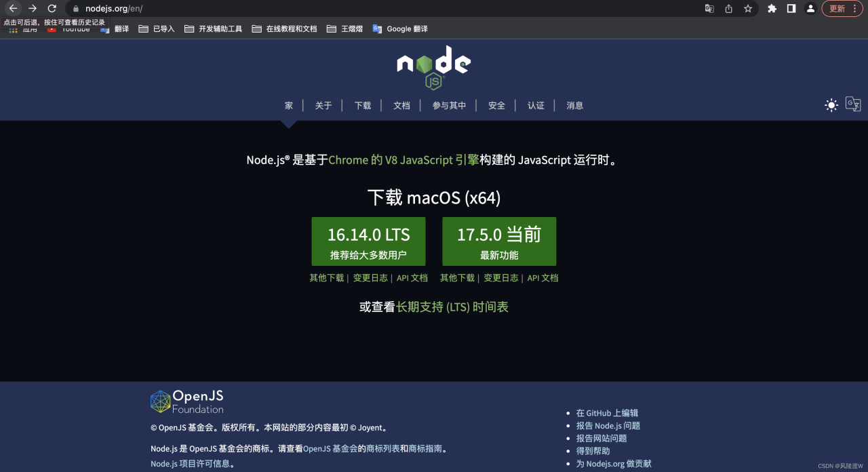Bookmark this page with the star
Image resolution: width=868 pixels, height=472 pixels.
748,8
